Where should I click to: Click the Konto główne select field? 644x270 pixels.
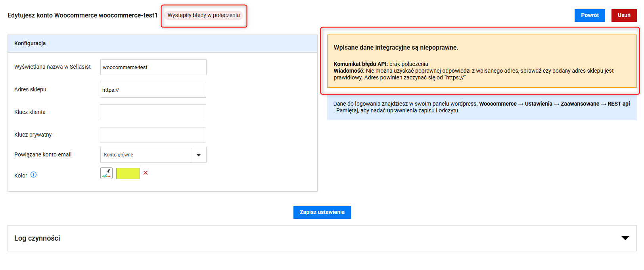point(146,155)
